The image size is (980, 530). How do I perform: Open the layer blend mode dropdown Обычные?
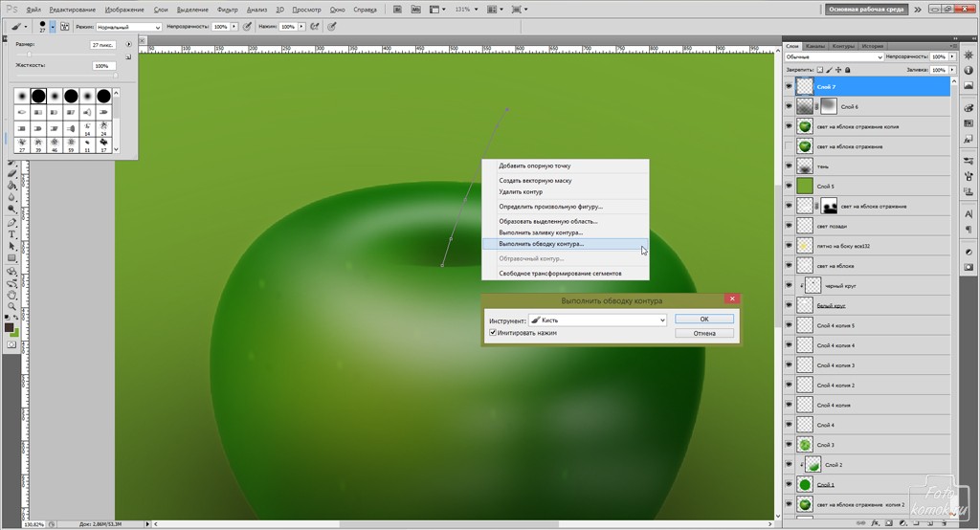coord(833,57)
